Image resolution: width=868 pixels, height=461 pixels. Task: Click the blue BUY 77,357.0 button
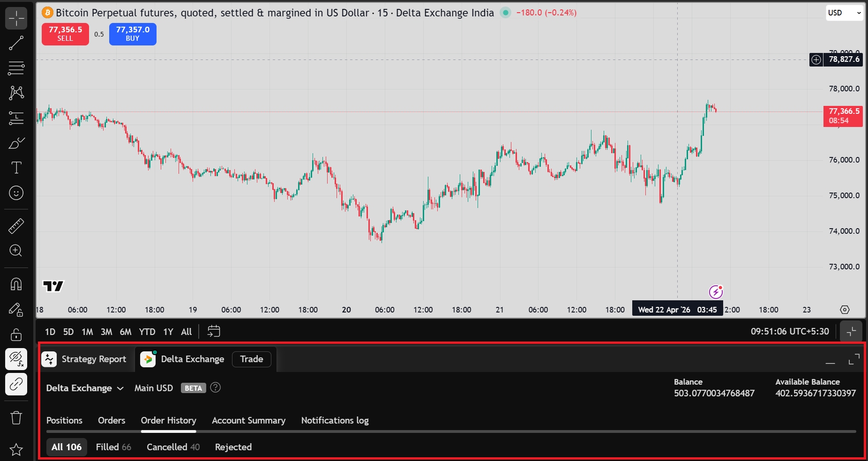[133, 34]
